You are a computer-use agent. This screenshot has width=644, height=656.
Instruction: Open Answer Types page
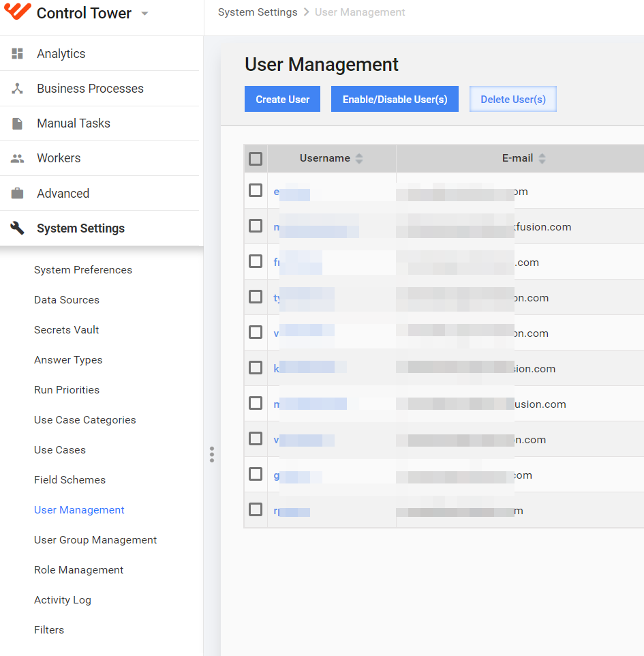coord(68,360)
